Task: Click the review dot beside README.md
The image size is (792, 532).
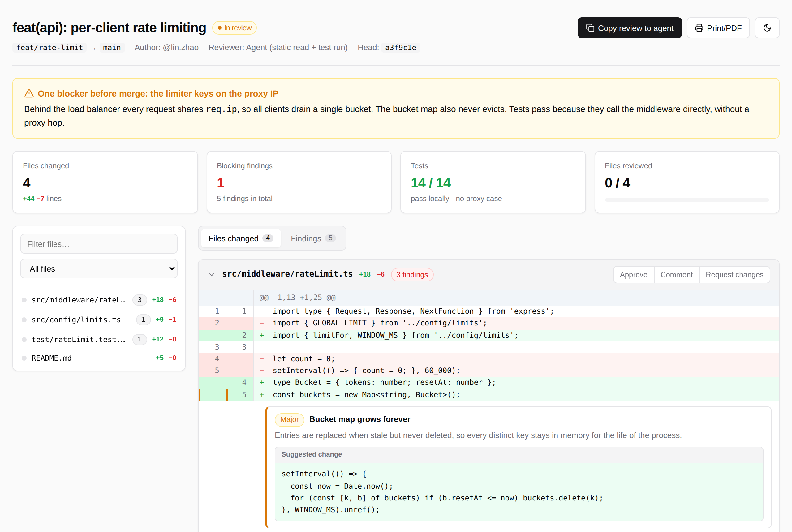Action: [24, 358]
